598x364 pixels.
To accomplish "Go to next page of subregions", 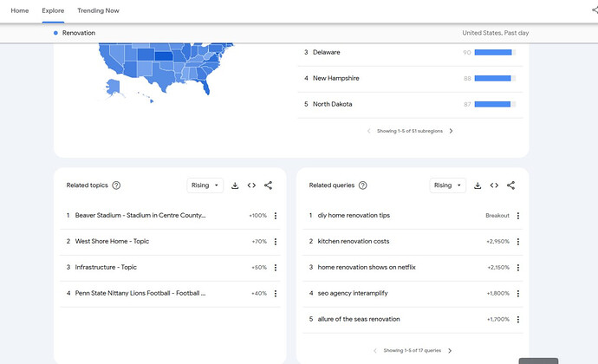I will (x=452, y=131).
